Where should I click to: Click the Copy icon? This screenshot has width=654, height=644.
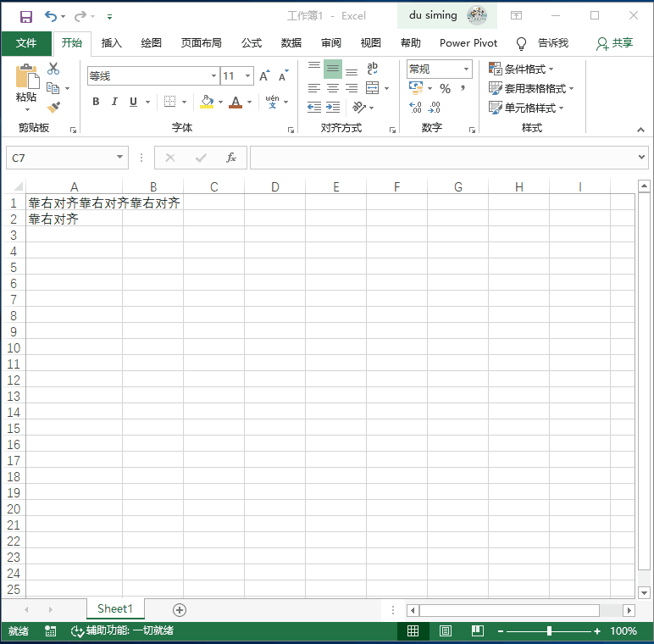coord(53,88)
